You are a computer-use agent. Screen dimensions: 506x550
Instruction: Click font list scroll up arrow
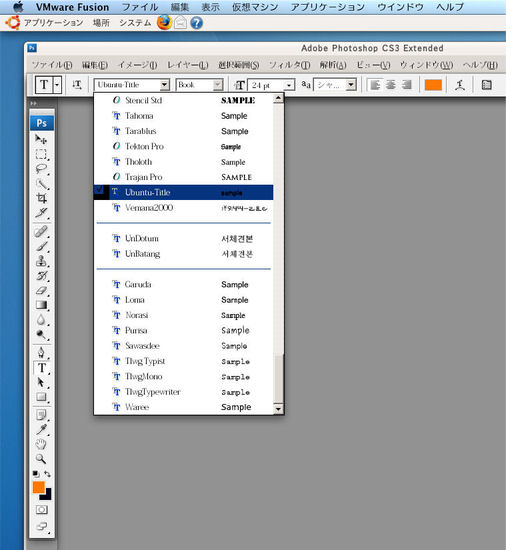pyautogui.click(x=278, y=98)
